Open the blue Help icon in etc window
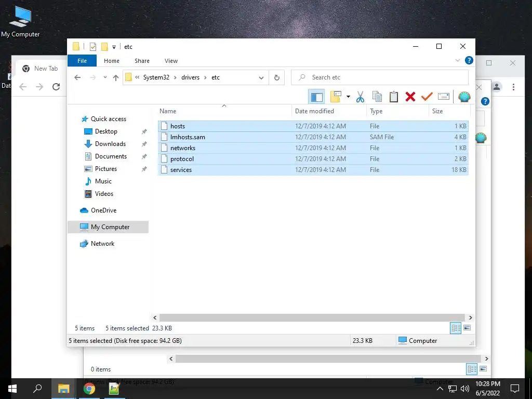 point(469,60)
